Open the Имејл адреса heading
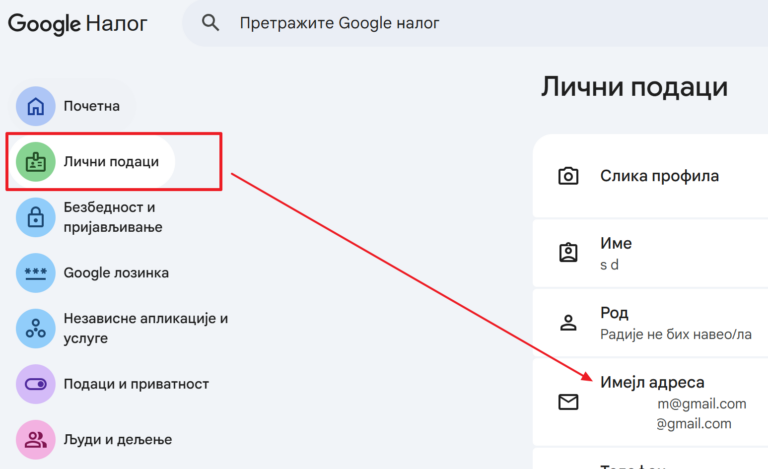Screen dimensions: 768x469 652,382
